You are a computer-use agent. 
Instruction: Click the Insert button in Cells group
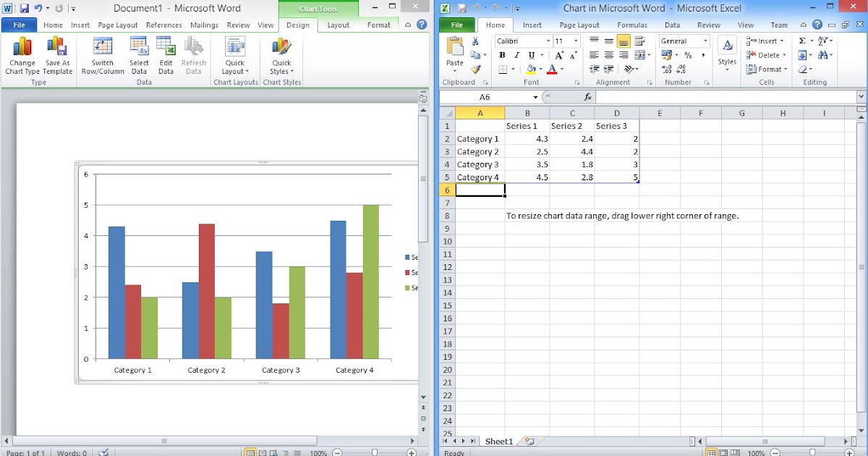pos(765,41)
